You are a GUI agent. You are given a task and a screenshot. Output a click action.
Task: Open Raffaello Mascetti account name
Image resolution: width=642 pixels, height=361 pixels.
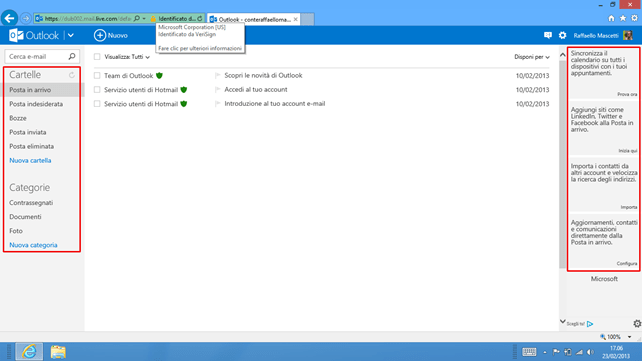click(x=596, y=36)
